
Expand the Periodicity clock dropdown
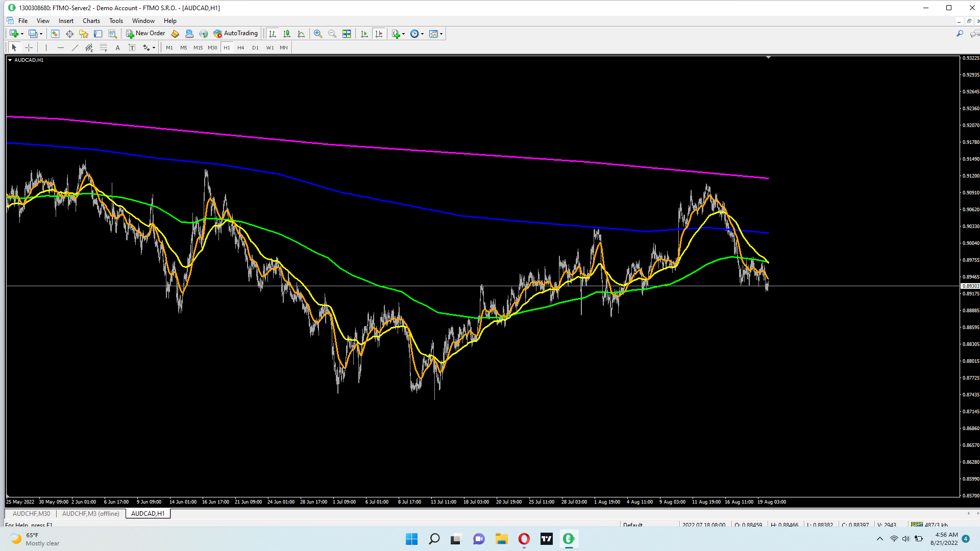422,34
